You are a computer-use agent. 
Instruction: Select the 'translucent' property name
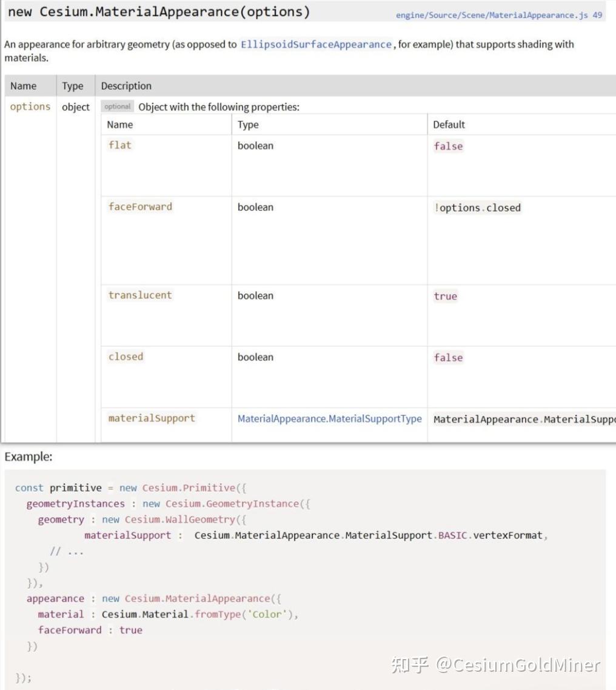pos(140,295)
